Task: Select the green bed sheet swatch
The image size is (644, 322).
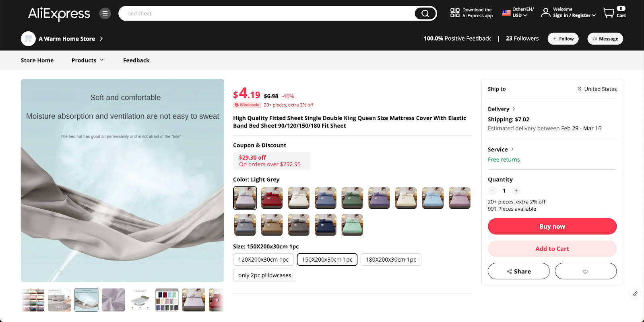Action: point(352,198)
